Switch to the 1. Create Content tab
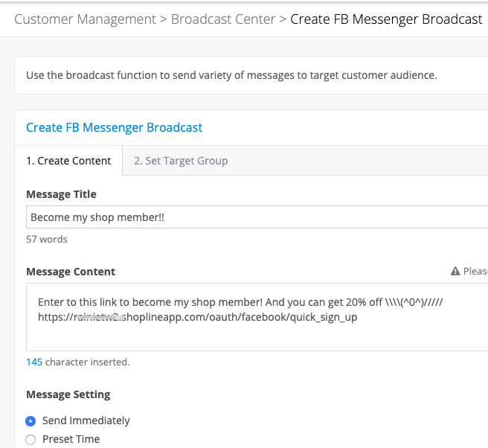The width and height of the screenshot is (488, 448). [x=68, y=161]
